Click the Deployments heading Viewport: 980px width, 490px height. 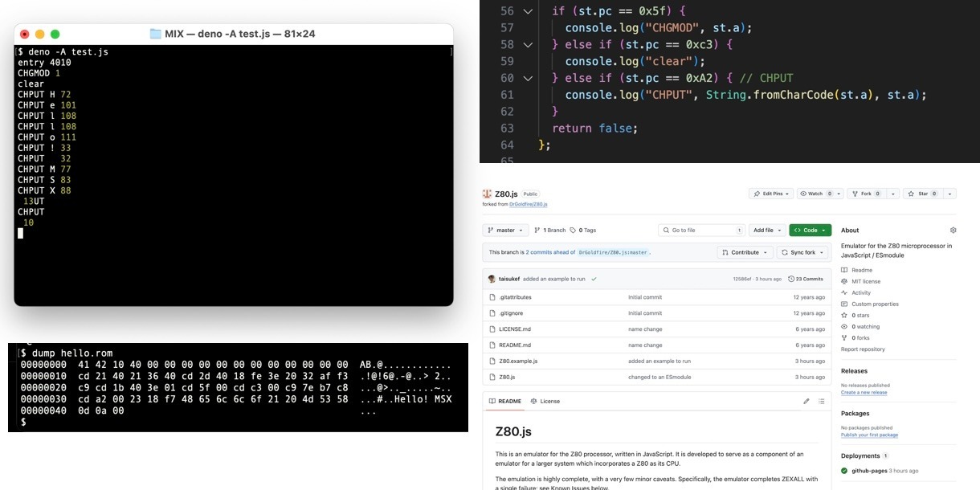pos(860,455)
